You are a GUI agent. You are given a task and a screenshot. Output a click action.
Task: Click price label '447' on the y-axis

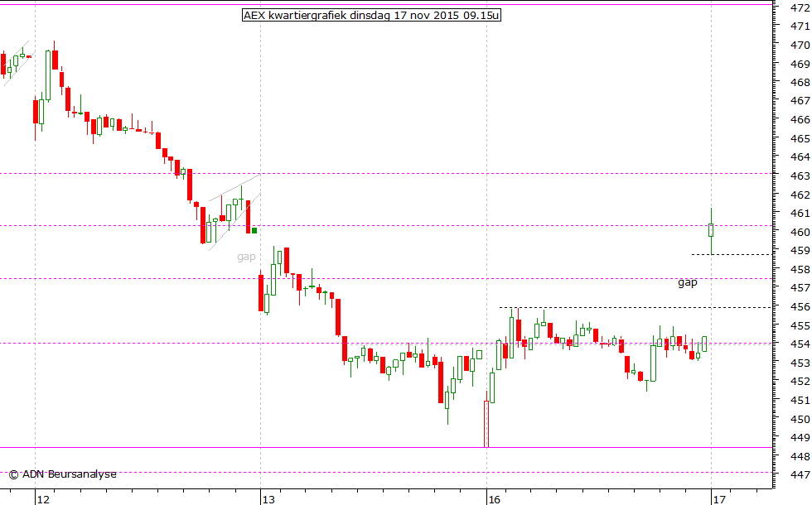800,474
